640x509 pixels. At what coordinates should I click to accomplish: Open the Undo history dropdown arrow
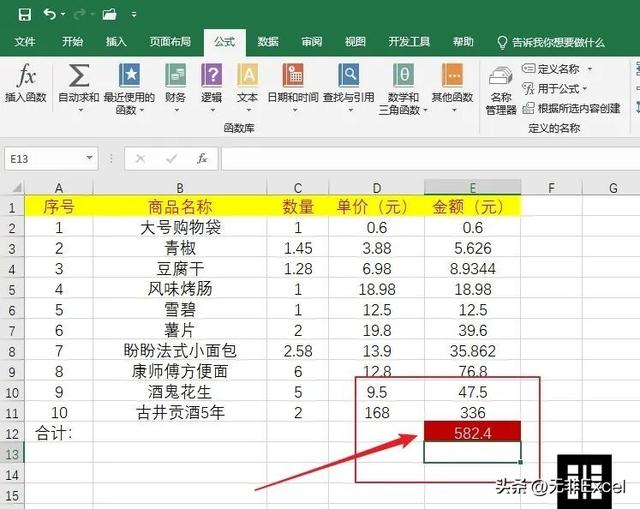(63, 15)
